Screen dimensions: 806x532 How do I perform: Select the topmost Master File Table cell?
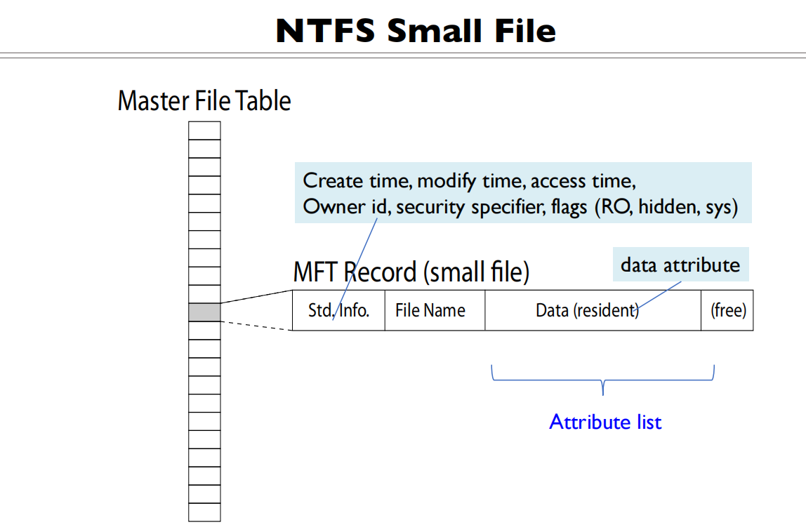pyautogui.click(x=204, y=131)
